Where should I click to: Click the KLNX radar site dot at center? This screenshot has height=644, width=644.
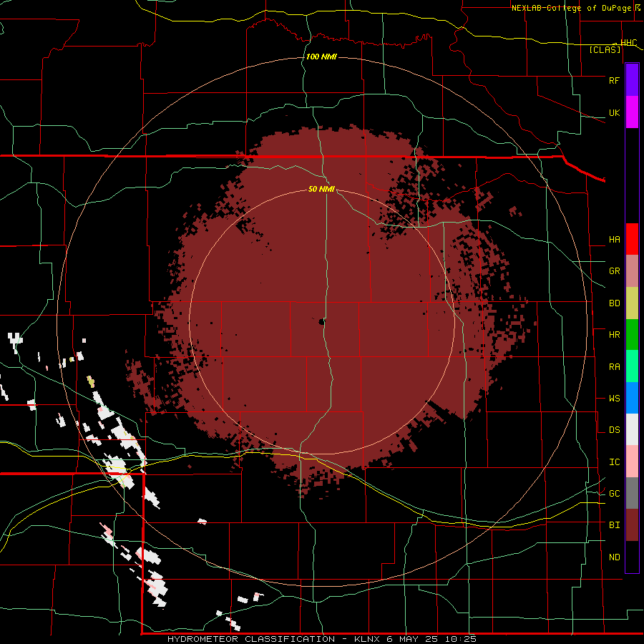[321, 322]
